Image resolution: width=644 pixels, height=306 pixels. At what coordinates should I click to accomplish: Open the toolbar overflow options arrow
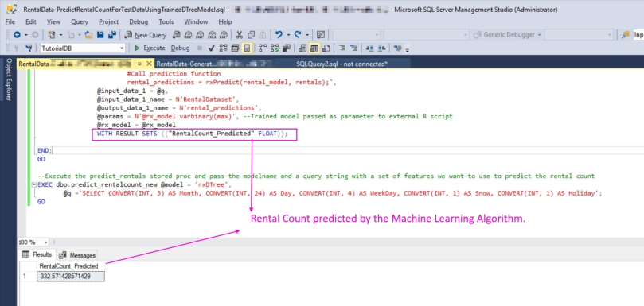click(407, 49)
